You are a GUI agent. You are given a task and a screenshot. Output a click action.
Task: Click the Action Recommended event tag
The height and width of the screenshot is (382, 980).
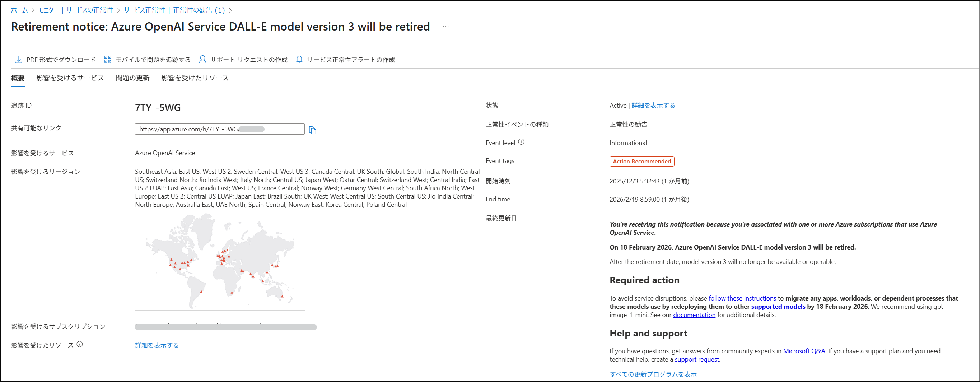642,161
